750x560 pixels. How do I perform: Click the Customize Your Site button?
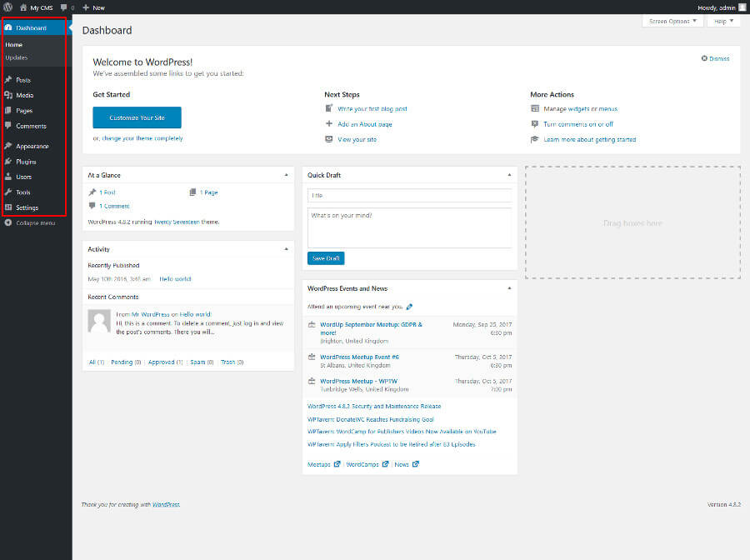pyautogui.click(x=137, y=117)
